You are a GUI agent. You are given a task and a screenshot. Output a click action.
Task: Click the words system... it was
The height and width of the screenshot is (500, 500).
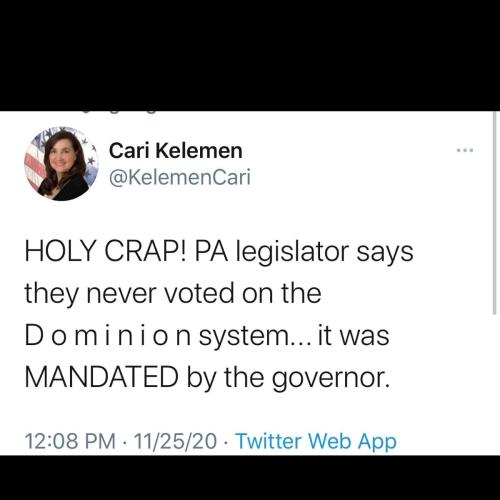click(x=294, y=336)
